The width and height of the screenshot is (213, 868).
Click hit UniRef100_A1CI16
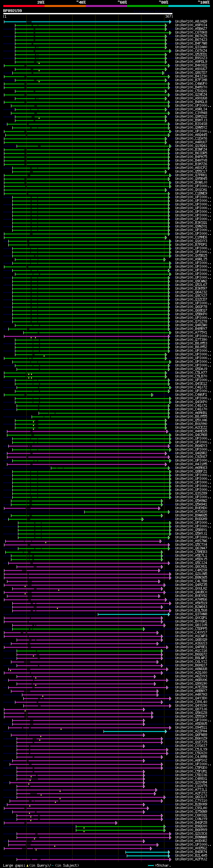click(191, 651)
